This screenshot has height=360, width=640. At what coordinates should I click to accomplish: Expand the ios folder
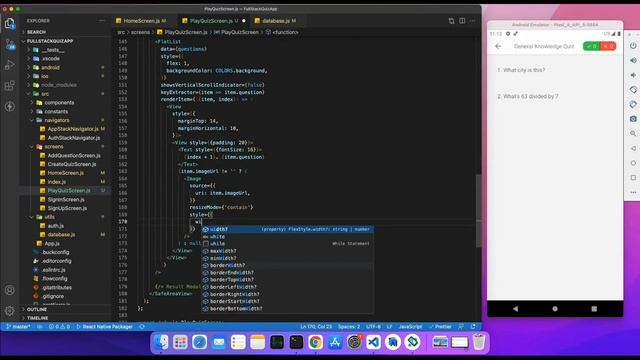pos(66,76)
